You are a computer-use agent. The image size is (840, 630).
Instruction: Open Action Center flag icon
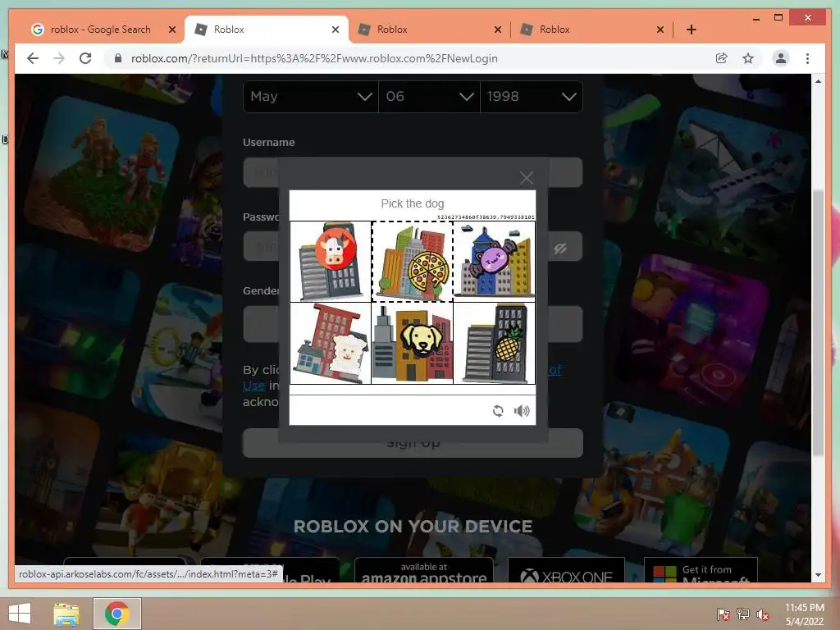pyautogui.click(x=723, y=614)
